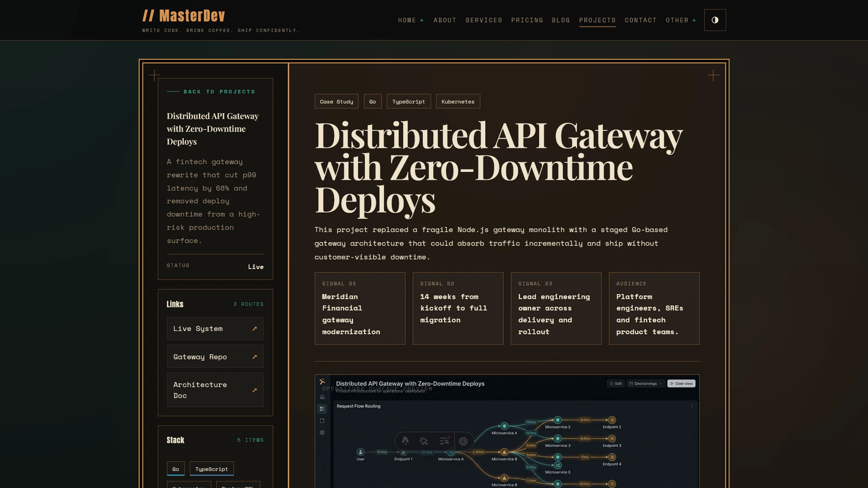Open the settings gear in floating toolbar
The image size is (868, 488).
tap(463, 441)
